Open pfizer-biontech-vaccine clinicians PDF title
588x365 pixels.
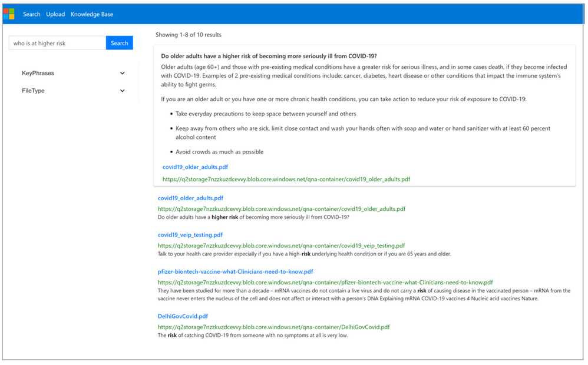tap(235, 271)
